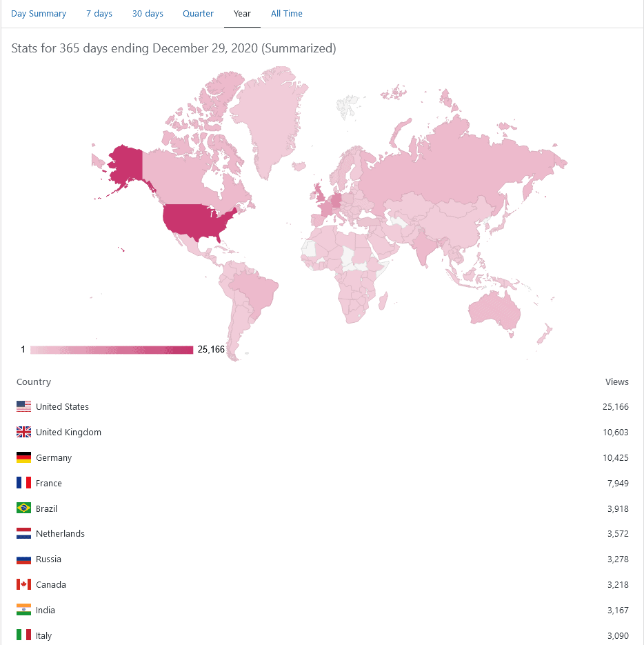Click the Canada flag icon
Viewport: 644px width, 645px height.
point(23,584)
